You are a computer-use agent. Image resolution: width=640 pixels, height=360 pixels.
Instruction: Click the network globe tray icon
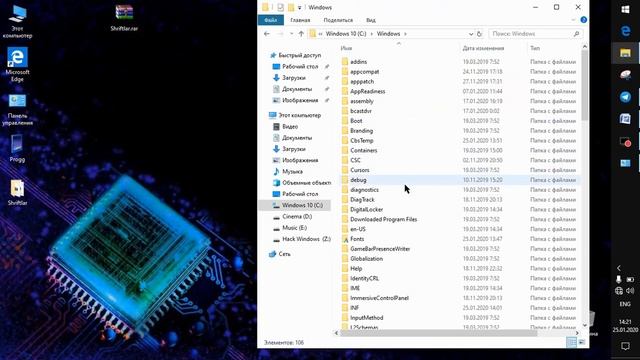pyautogui.click(x=619, y=291)
